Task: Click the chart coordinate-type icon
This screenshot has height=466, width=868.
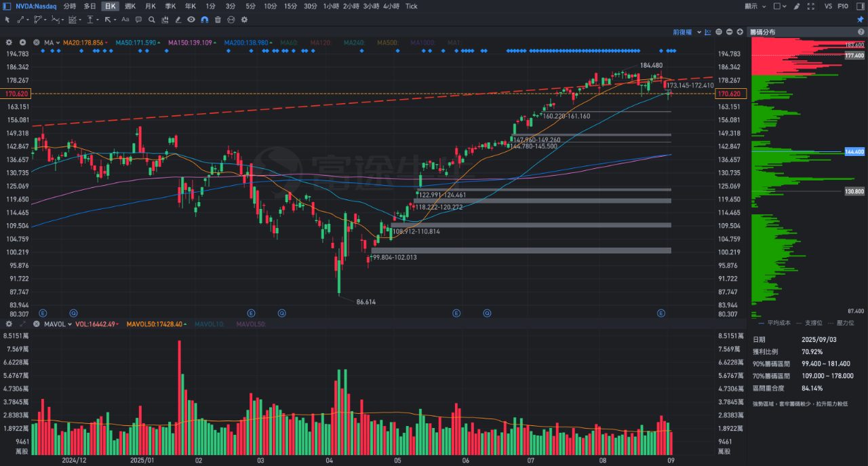Action: 707,32
